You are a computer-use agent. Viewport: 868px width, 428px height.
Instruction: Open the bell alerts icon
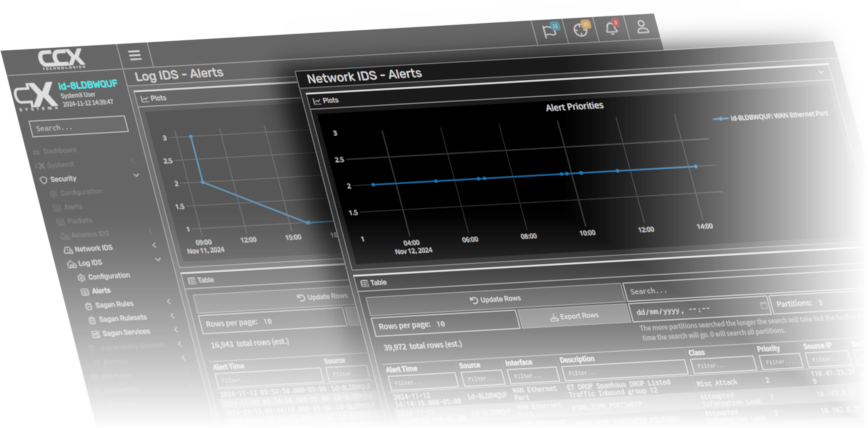[612, 29]
